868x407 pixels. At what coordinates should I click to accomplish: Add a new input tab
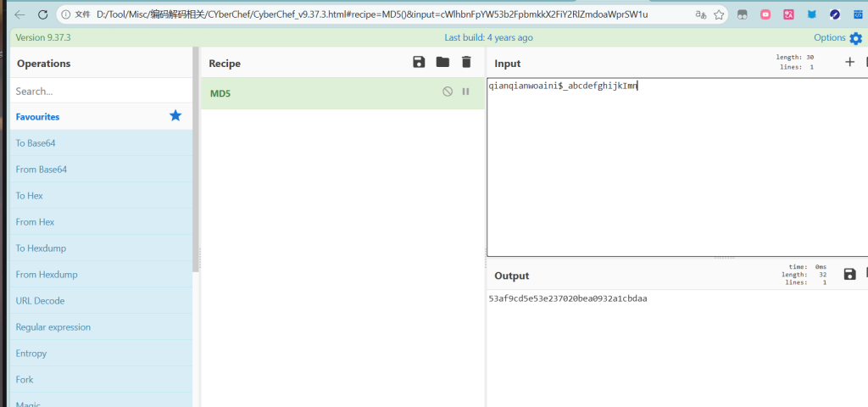pos(849,63)
